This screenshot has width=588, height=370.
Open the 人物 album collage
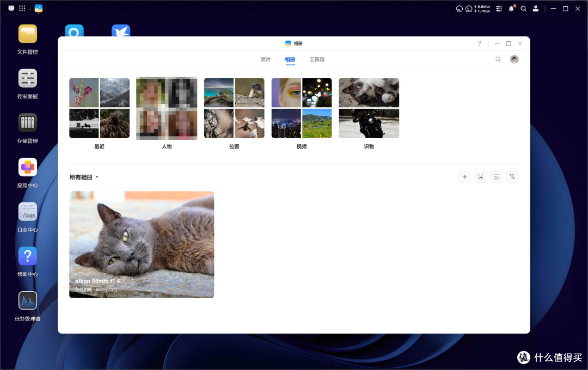[167, 108]
